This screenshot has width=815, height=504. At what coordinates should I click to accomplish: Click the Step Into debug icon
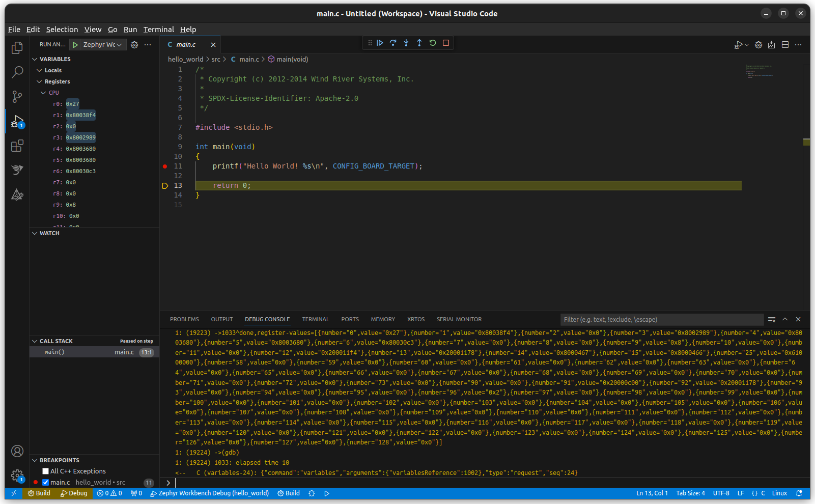tap(406, 43)
